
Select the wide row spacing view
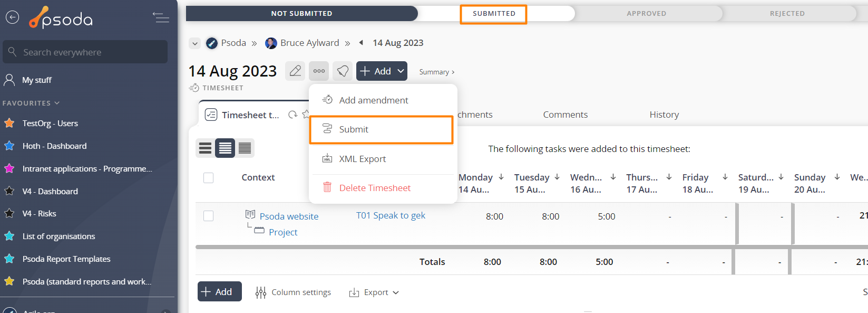click(205, 148)
